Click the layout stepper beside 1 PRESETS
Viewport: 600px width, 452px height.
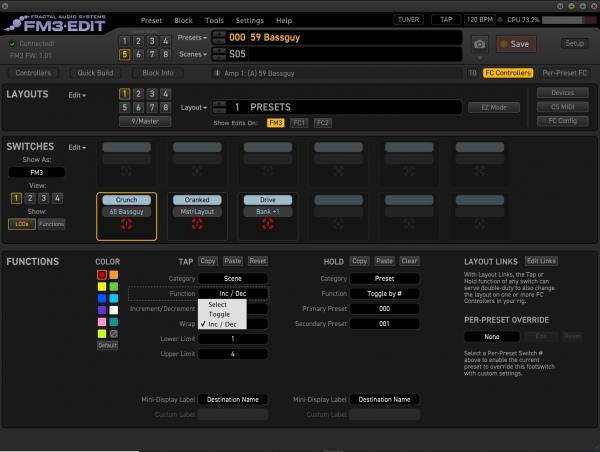219,107
